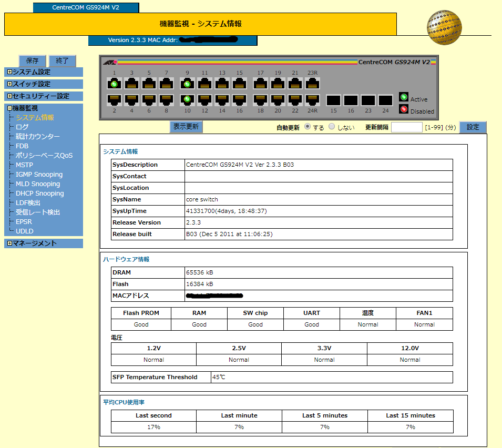Click green Active legend indicator

click(404, 97)
